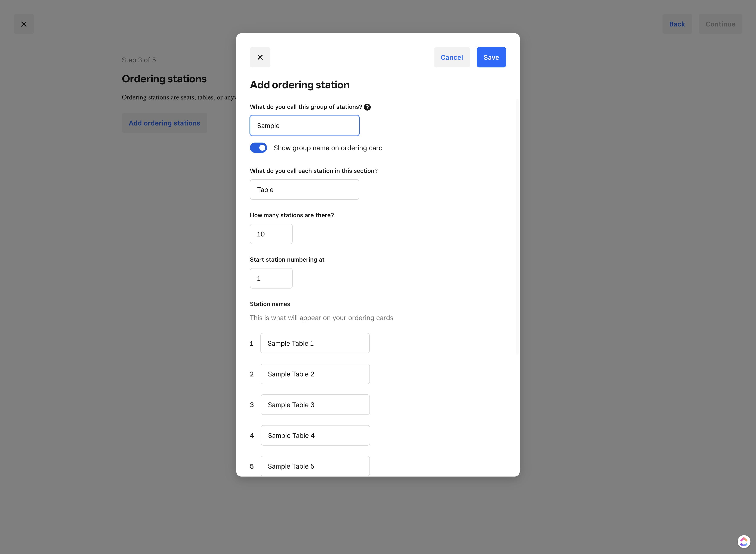Click the station name field showing Table
The image size is (756, 554).
pyautogui.click(x=304, y=190)
